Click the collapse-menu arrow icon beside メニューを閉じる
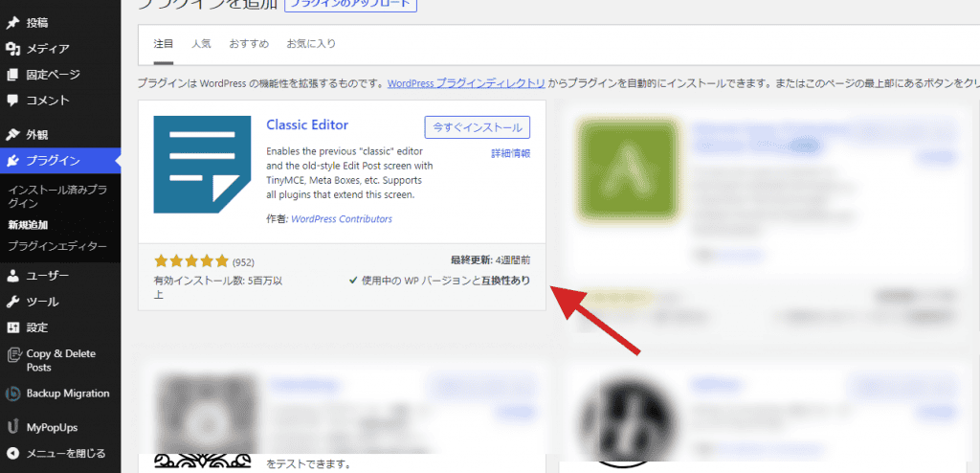The width and height of the screenshot is (980, 473). point(12,454)
